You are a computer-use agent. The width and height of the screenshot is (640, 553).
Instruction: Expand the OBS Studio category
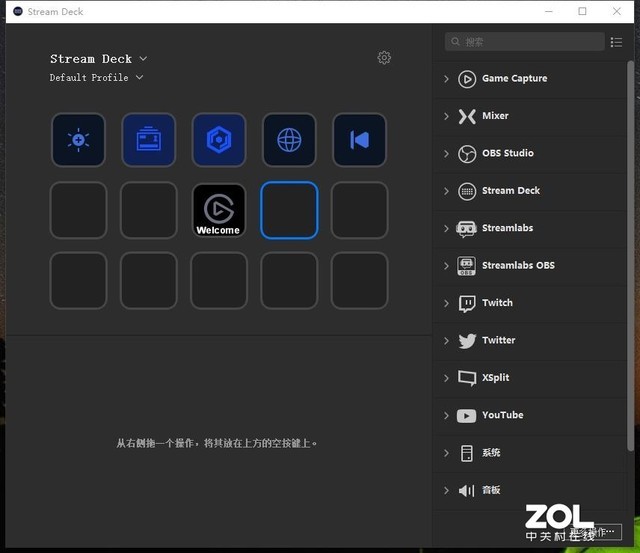tap(446, 154)
